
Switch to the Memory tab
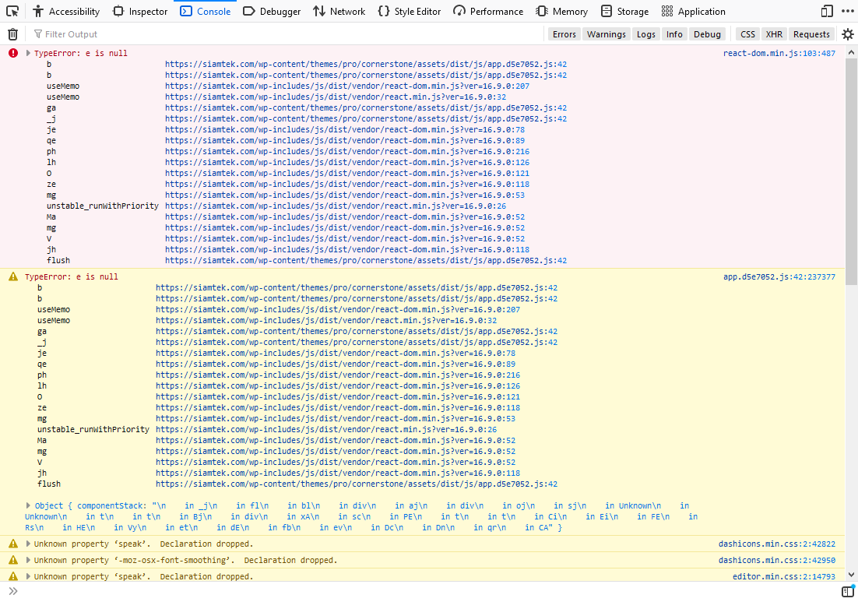[x=562, y=11]
